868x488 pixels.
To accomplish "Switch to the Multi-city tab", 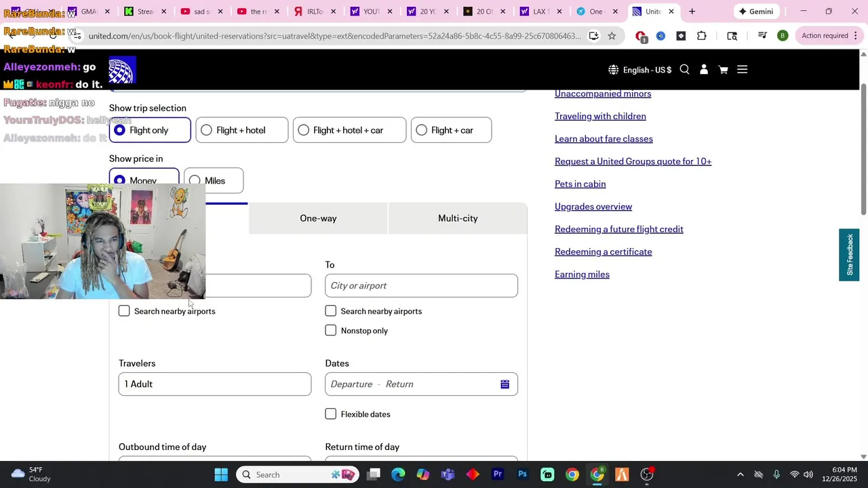I will tap(458, 218).
